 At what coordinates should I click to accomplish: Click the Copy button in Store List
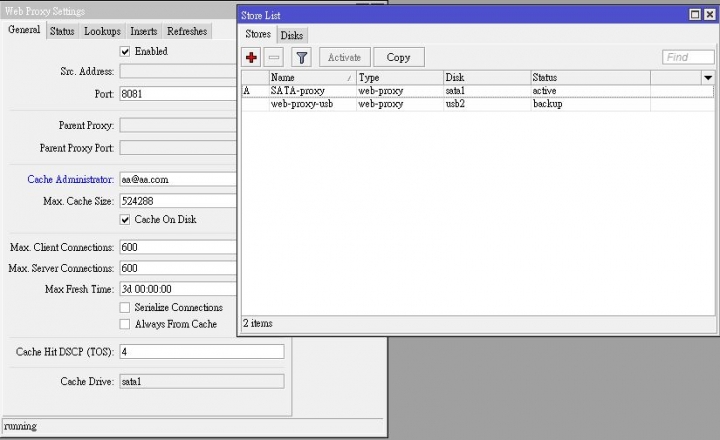[x=399, y=57]
